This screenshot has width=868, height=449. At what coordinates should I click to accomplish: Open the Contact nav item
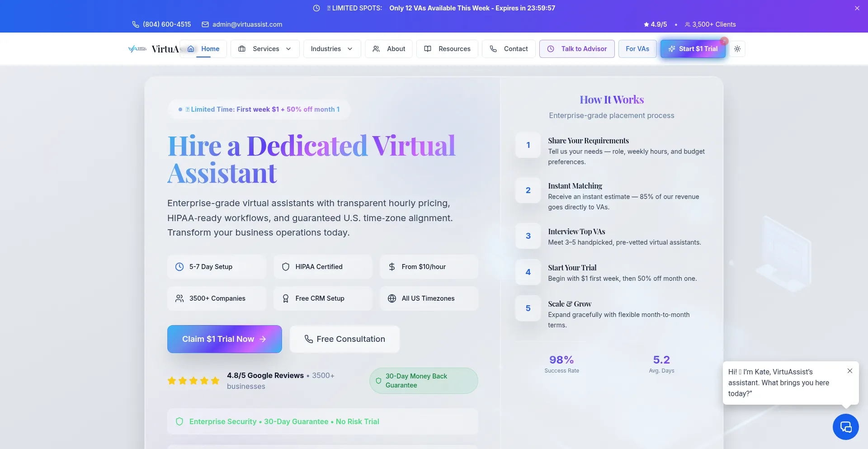click(509, 49)
